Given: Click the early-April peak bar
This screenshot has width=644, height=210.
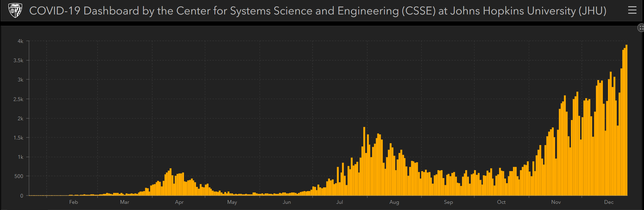Looking at the screenshot, I should coord(170,182).
